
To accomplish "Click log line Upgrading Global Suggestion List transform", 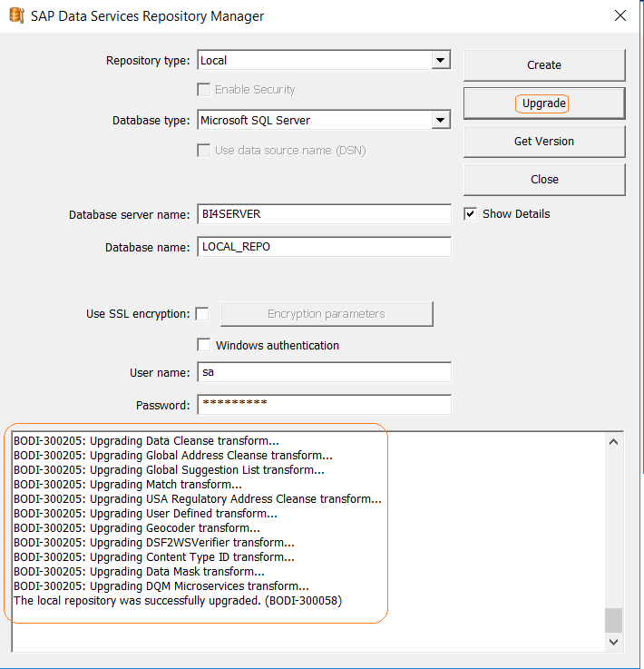I will coord(169,469).
